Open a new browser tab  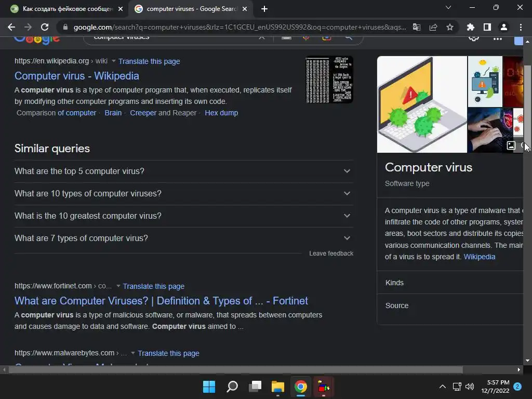tap(264, 9)
